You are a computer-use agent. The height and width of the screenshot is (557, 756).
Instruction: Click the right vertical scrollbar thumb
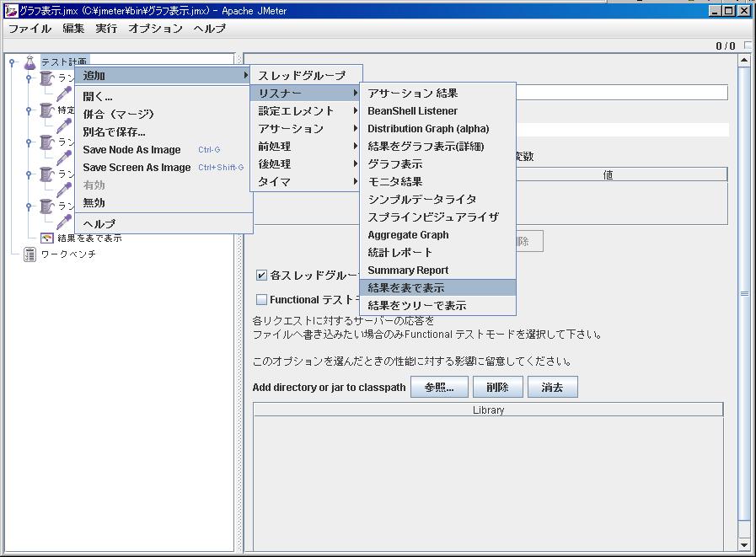tap(744, 293)
